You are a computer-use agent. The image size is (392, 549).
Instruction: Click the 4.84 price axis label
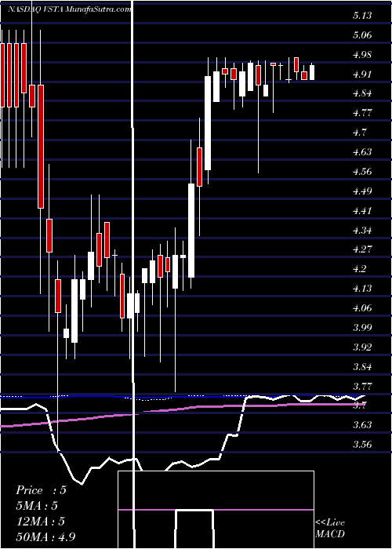pos(361,94)
